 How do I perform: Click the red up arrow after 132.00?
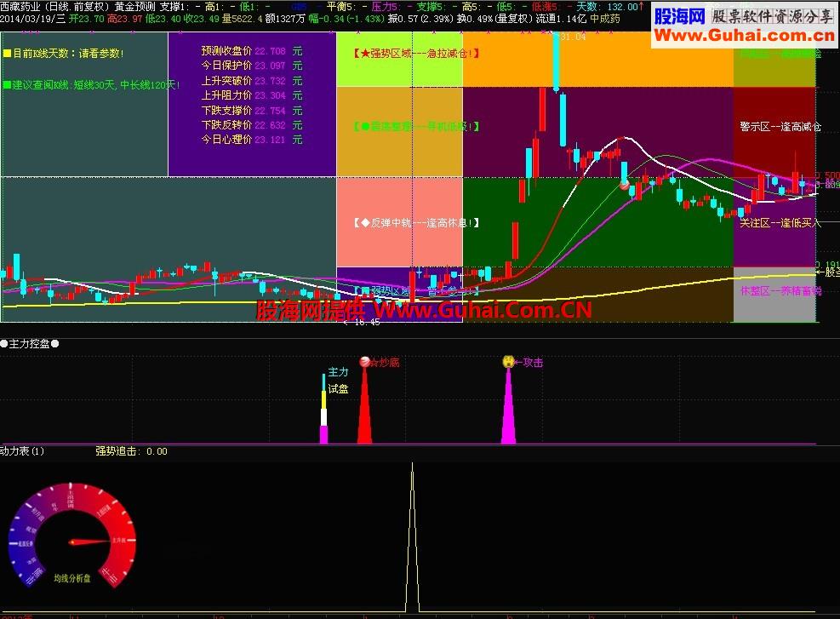641,7
